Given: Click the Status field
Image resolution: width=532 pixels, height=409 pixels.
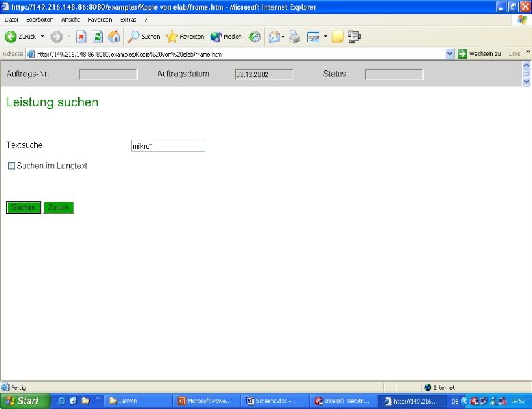Looking at the screenshot, I should (394, 74).
